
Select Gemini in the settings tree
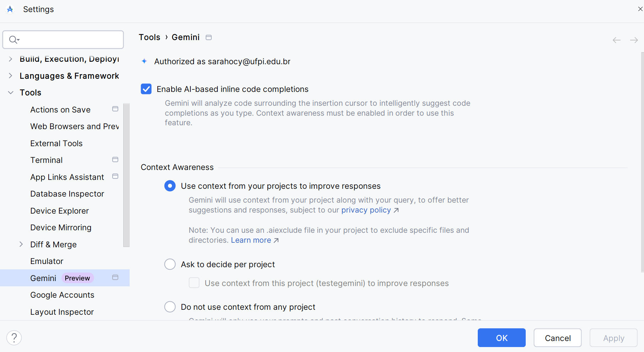[65, 278]
